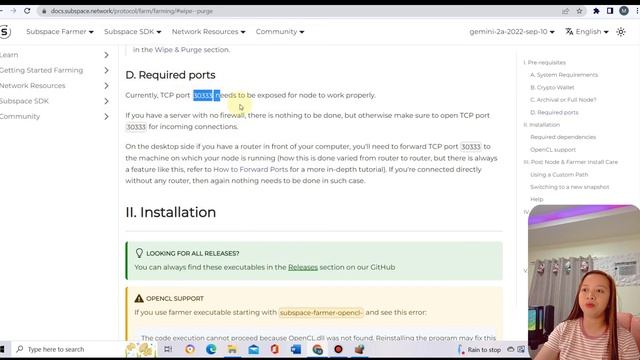
Task: Expand Community sidebar chevron
Action: (x=106, y=117)
